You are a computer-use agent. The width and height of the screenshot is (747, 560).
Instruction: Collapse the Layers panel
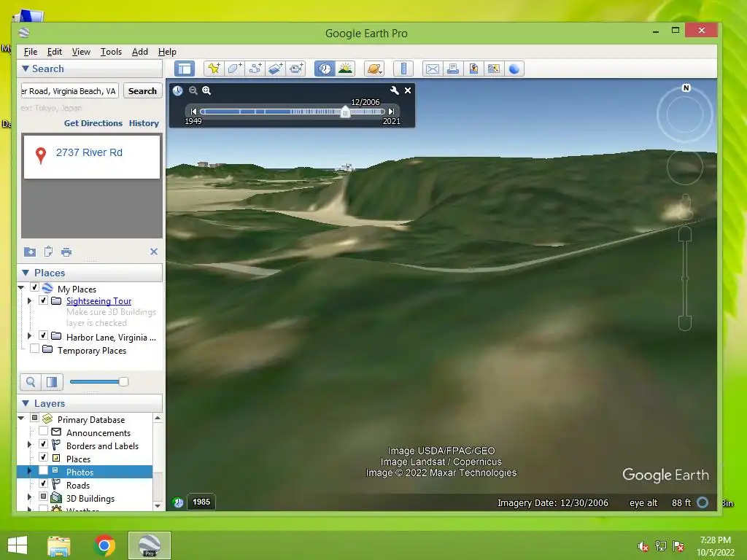[x=26, y=403]
